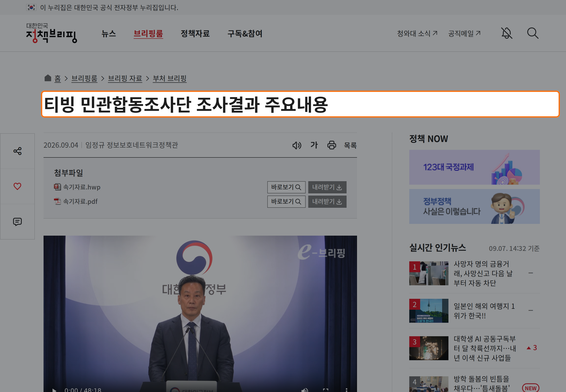
Task: Adjust font size with the 가 icon
Action: pyautogui.click(x=314, y=145)
